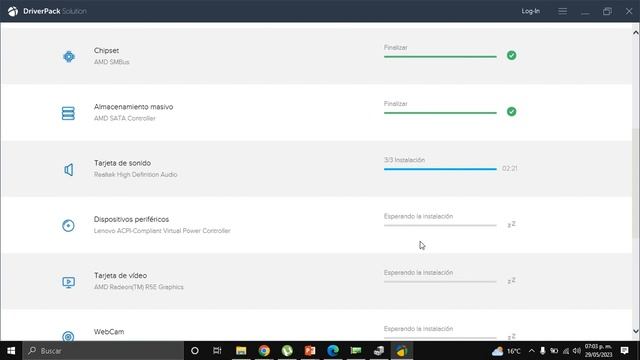Click the Chipset completed progress bar

[x=440, y=56]
